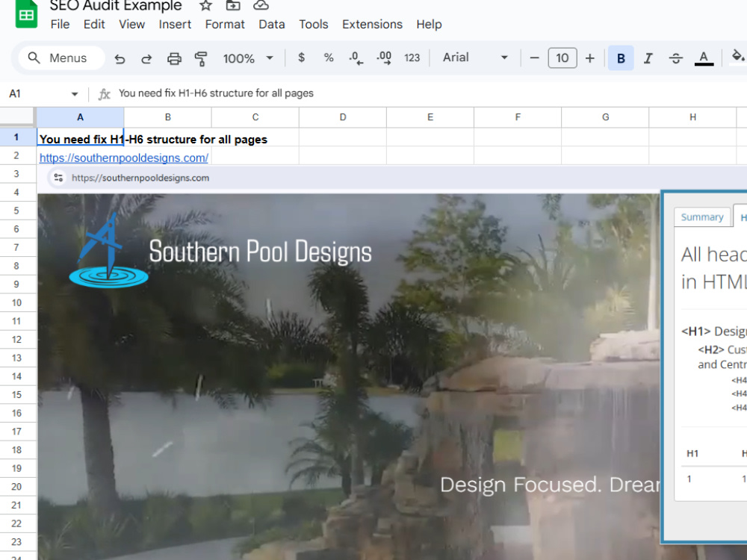747x560 pixels.
Task: Format as currency with dollar icon
Action: click(x=301, y=57)
